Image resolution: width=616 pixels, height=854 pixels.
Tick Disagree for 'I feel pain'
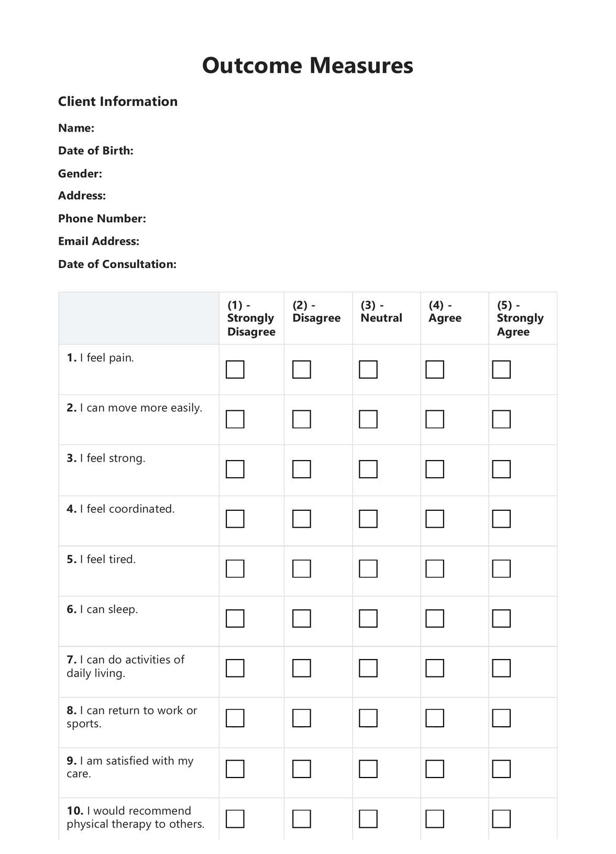point(302,369)
